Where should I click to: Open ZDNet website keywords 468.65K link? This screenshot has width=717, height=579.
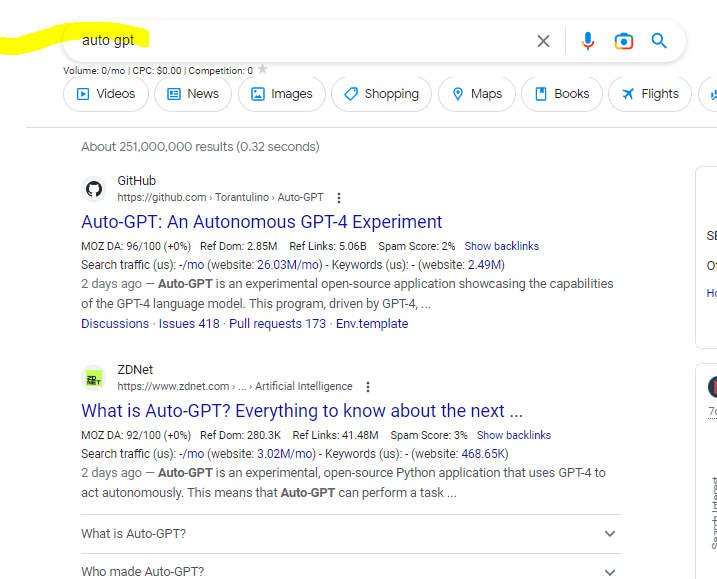point(483,454)
